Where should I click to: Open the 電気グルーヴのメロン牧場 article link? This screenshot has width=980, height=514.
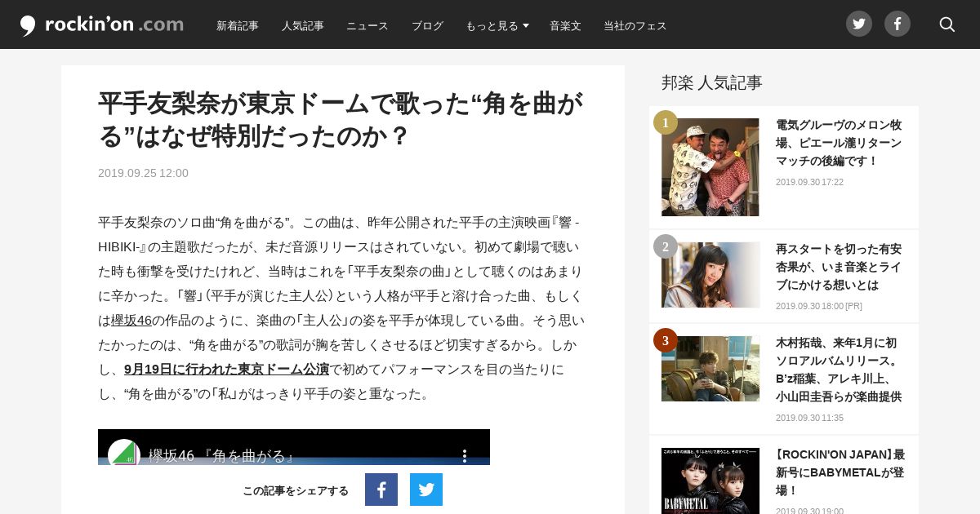coord(839,143)
